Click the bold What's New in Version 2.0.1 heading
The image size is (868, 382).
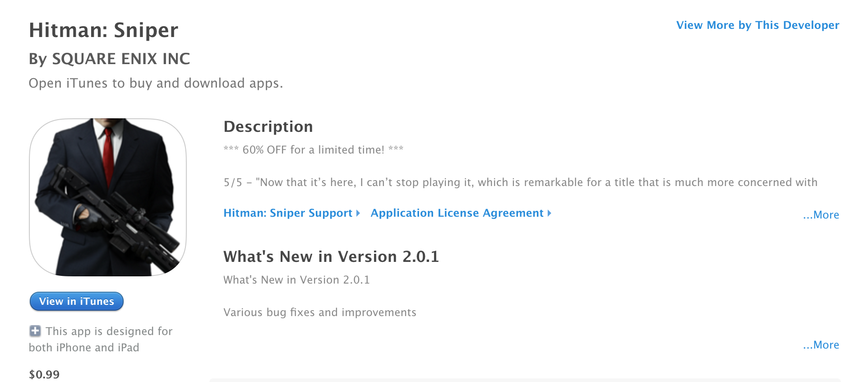tap(331, 256)
